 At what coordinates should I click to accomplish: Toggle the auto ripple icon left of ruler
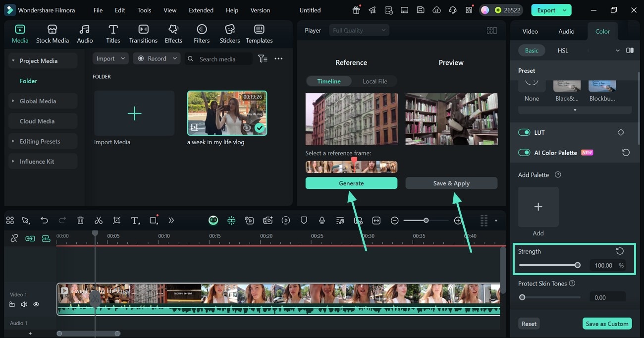click(x=30, y=238)
